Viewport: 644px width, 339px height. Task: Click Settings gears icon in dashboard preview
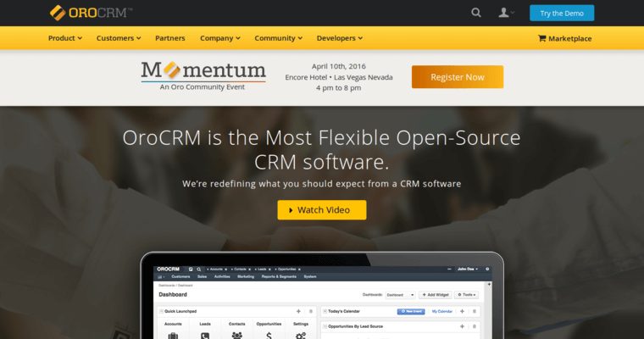tap(301, 336)
